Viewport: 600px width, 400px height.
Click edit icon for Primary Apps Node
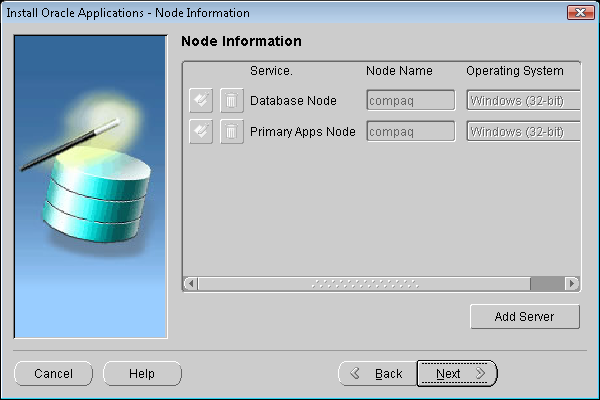point(201,131)
